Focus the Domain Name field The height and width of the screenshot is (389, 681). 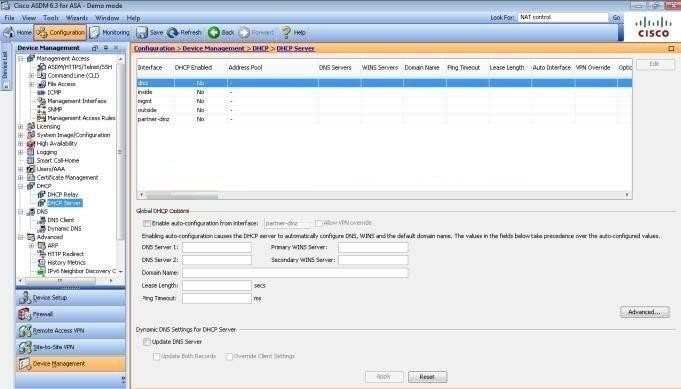click(x=295, y=273)
